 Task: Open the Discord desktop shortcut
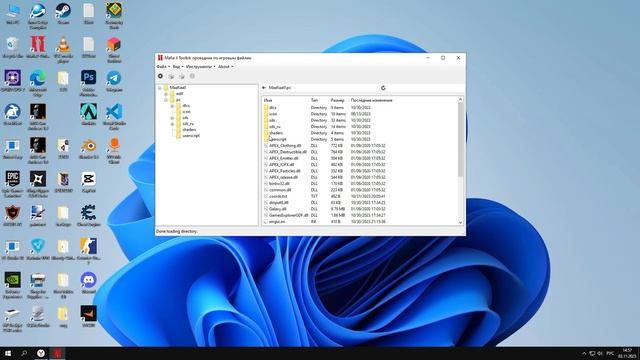[x=89, y=283]
